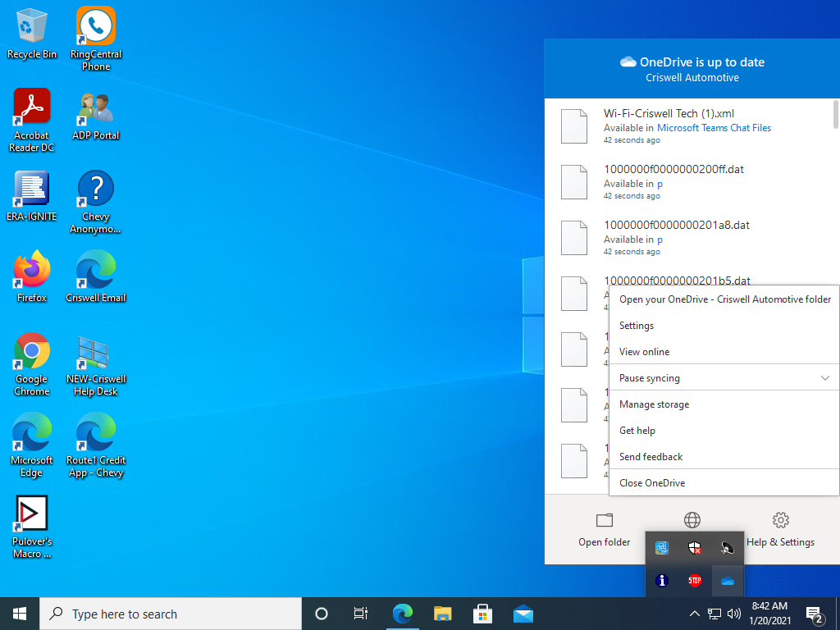Choose Manage storage menu item
The height and width of the screenshot is (630, 840).
[724, 404]
